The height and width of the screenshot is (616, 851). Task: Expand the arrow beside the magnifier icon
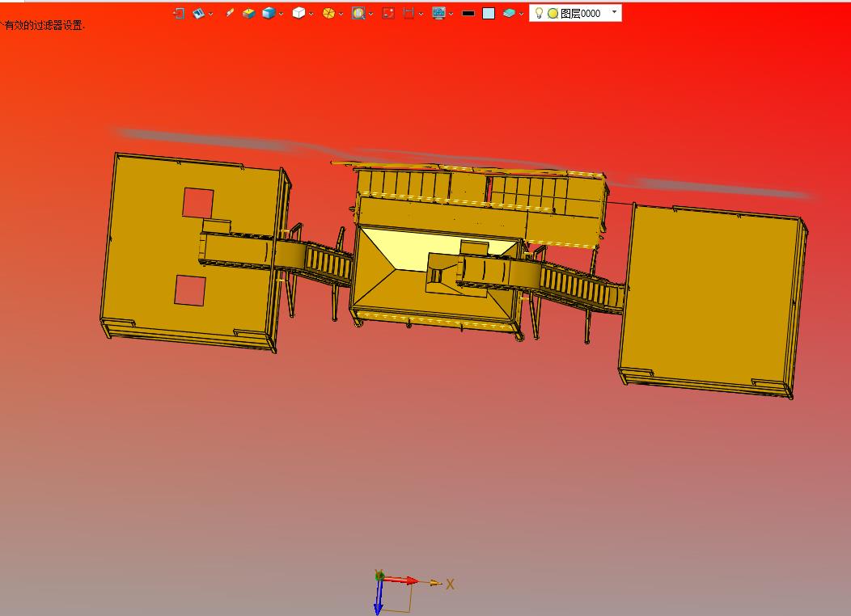370,14
